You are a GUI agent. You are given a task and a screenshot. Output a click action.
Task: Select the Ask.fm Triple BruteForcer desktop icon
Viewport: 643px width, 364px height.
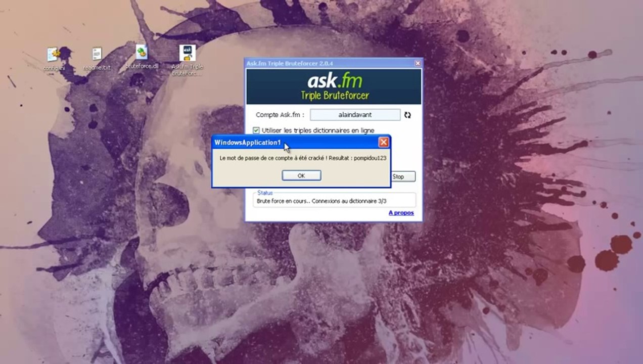pyautogui.click(x=187, y=60)
